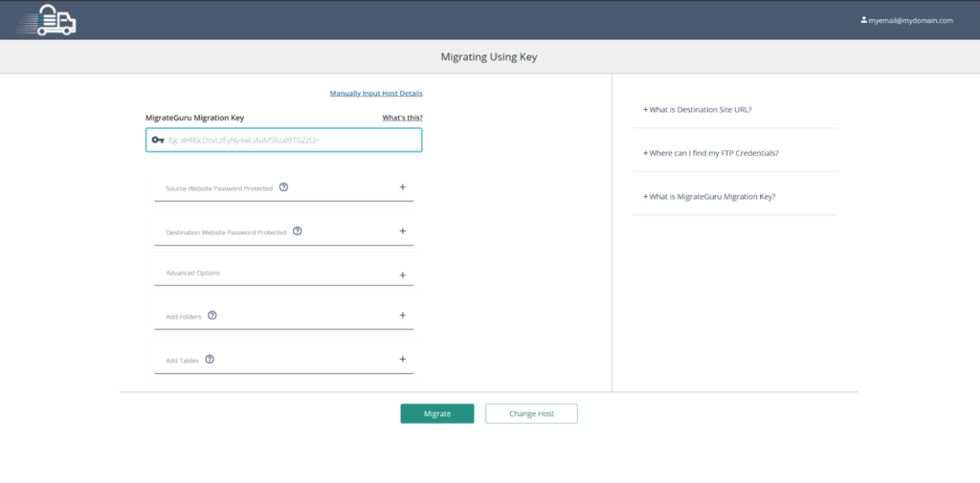
Task: Click the key icon in migration field
Action: coord(158,140)
